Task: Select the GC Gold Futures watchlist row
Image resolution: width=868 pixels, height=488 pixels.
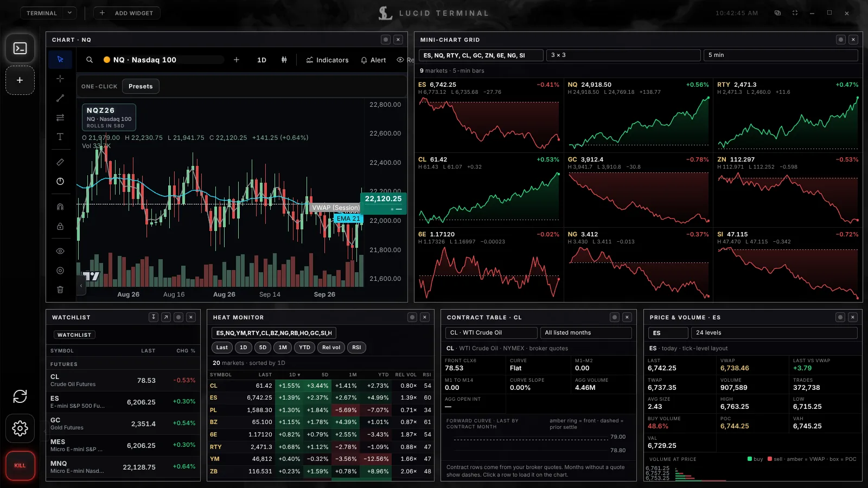Action: (x=123, y=423)
